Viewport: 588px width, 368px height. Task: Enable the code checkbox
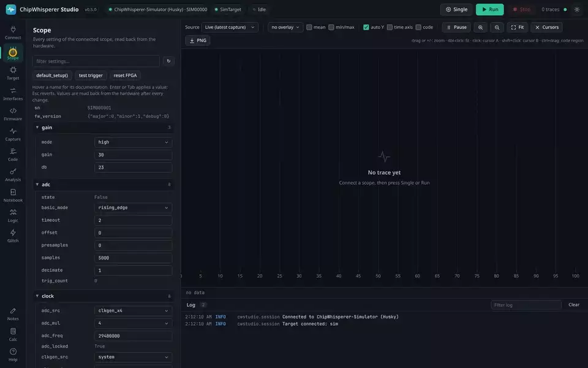[x=418, y=27]
